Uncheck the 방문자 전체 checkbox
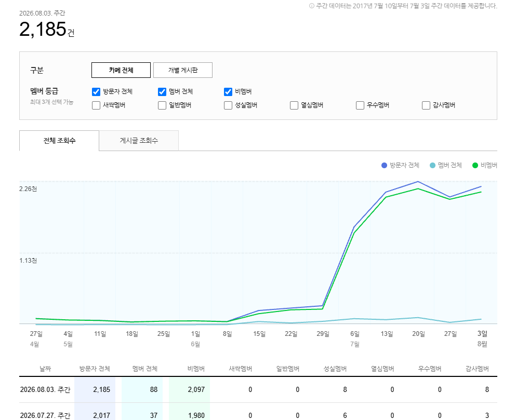The image size is (529, 420). (x=96, y=92)
